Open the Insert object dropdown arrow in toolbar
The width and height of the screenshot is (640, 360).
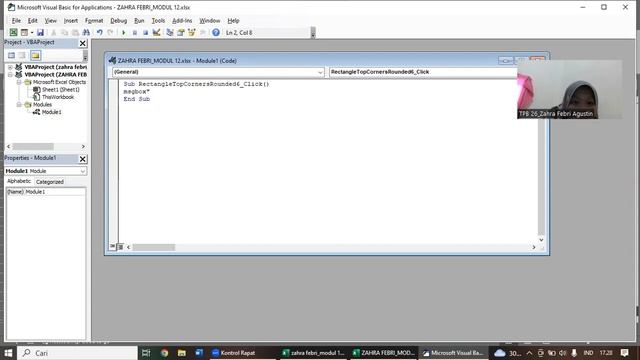32,32
